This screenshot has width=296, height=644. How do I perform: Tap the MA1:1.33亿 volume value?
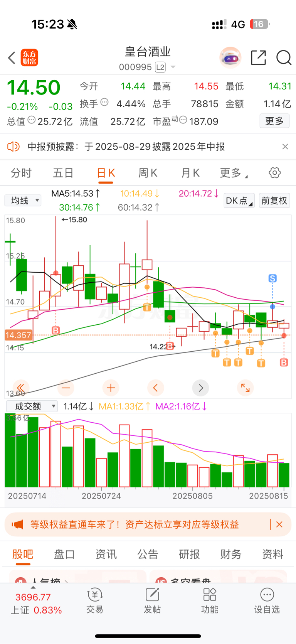click(x=124, y=406)
